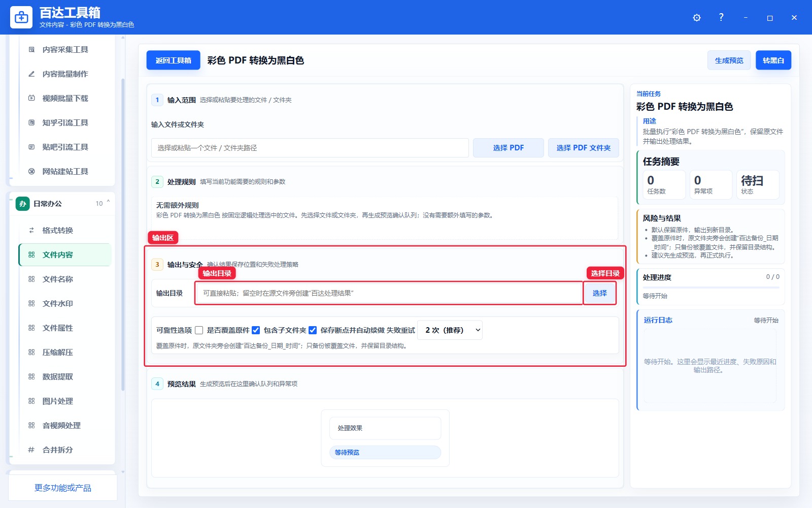Click the 选择 PDF button
812x508 pixels.
point(509,148)
